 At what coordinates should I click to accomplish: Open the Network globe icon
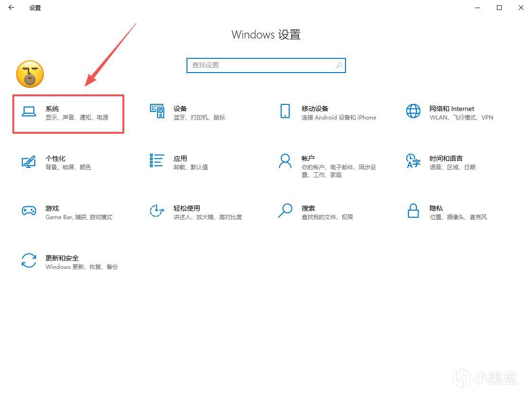413,111
